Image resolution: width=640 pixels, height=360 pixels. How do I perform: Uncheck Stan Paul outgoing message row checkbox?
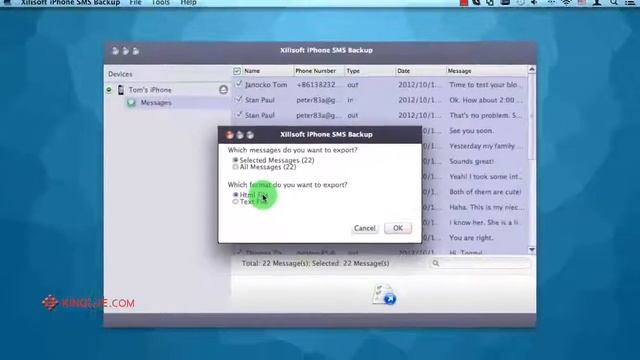pyautogui.click(x=239, y=115)
